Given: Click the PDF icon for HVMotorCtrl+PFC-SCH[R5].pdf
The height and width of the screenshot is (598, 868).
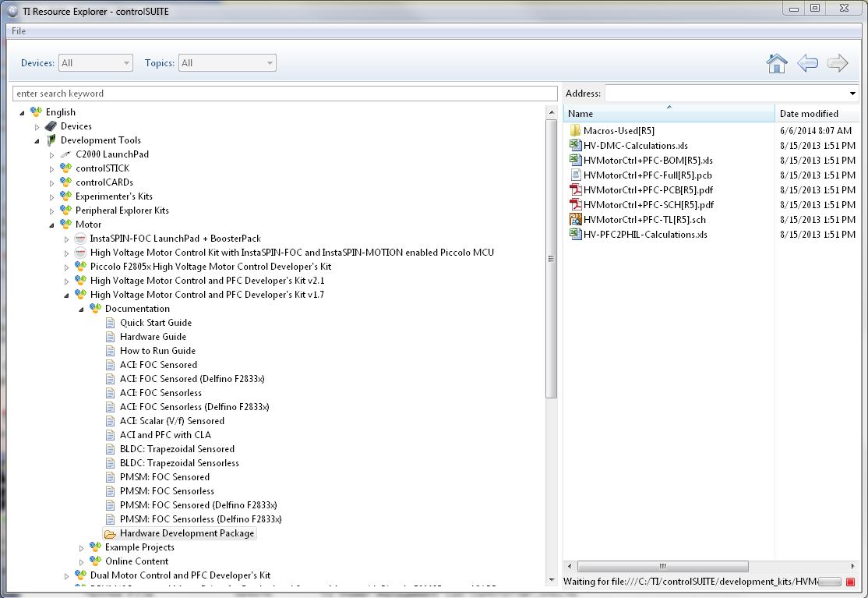Looking at the screenshot, I should pyautogui.click(x=575, y=204).
